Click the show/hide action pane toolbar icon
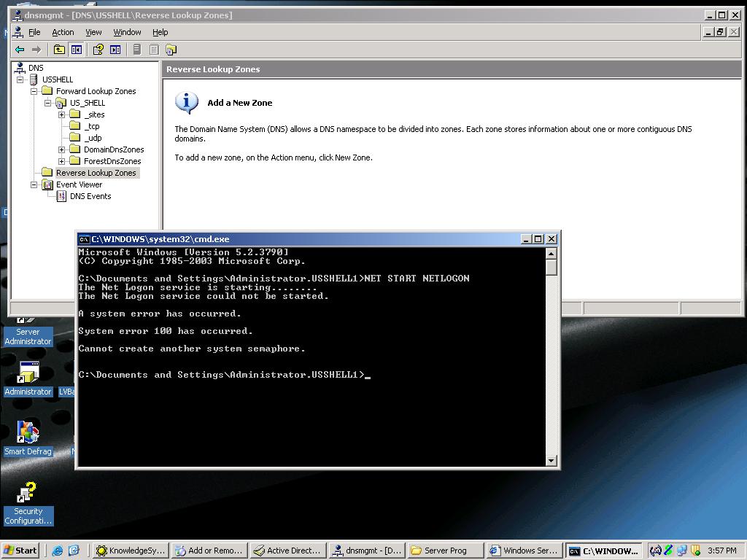 click(x=114, y=49)
